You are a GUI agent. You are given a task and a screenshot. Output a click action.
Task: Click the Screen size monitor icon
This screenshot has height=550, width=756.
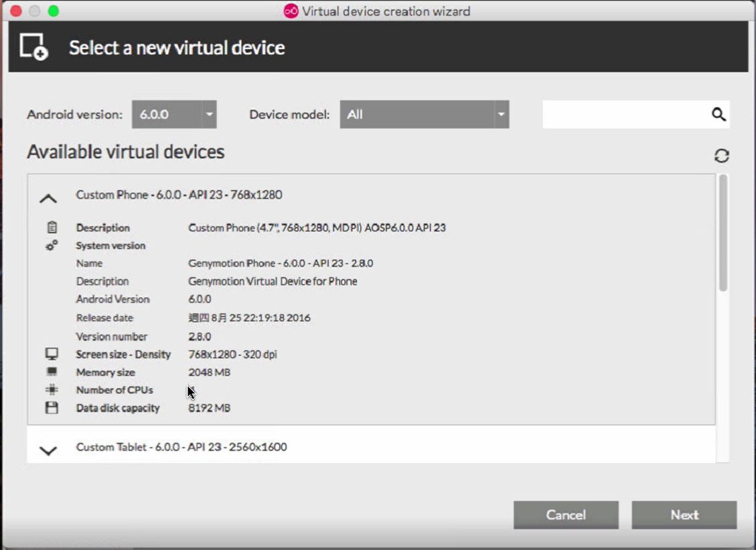coord(52,354)
